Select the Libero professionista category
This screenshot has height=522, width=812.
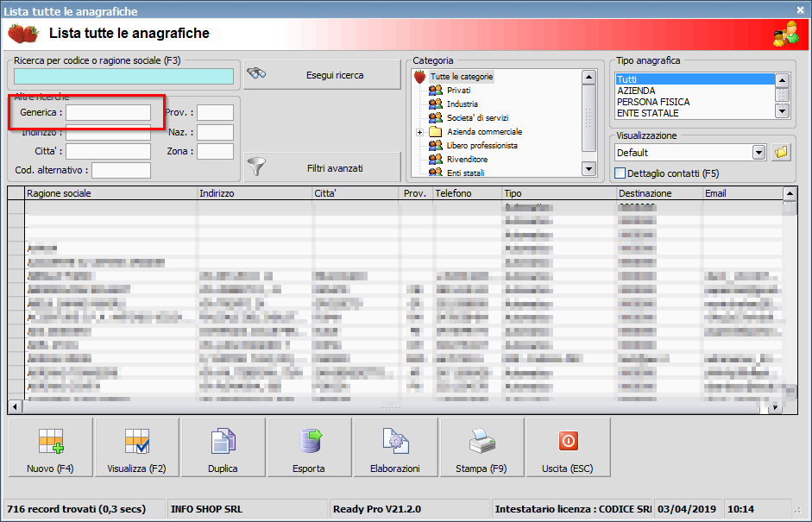(482, 146)
